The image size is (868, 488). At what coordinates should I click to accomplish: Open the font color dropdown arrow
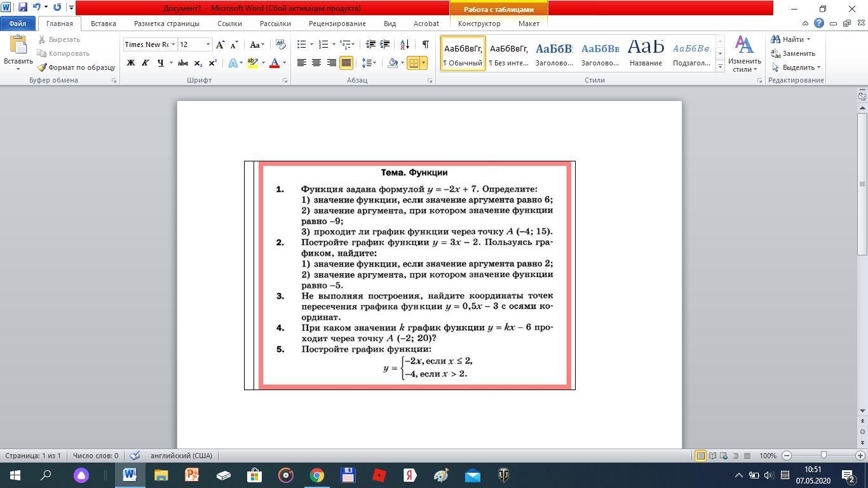click(284, 63)
